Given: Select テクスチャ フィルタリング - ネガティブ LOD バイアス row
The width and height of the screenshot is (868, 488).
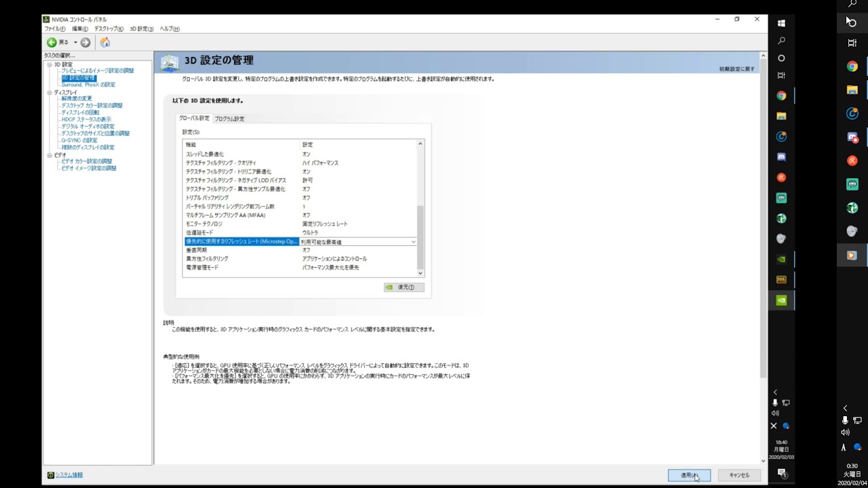Looking at the screenshot, I should [300, 181].
